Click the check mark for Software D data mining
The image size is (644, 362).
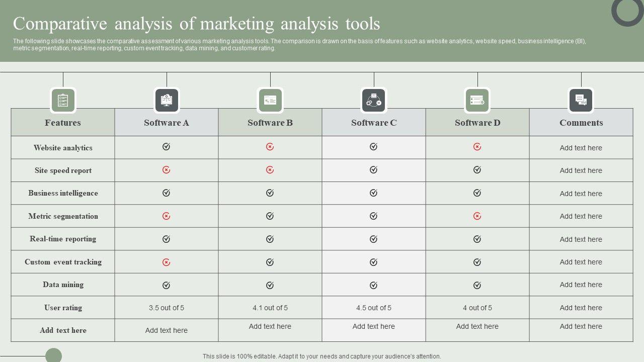(477, 285)
